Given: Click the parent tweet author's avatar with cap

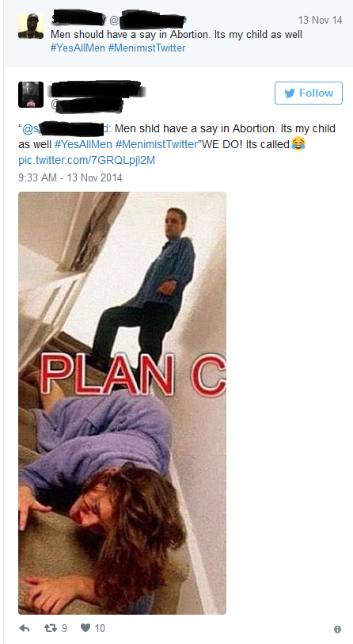Looking at the screenshot, I should click(x=31, y=26).
